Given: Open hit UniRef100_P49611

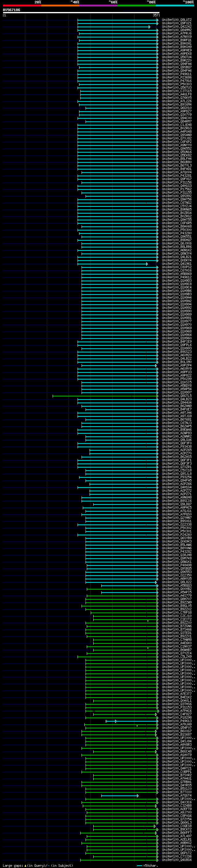Looking at the screenshot, I should [x=177, y=74].
